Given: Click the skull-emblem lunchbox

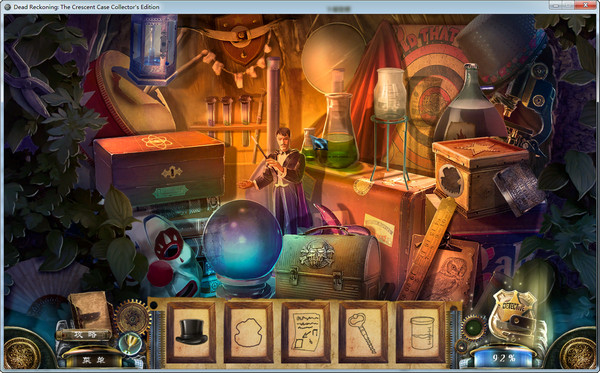Looking at the screenshot, I should click(x=328, y=262).
